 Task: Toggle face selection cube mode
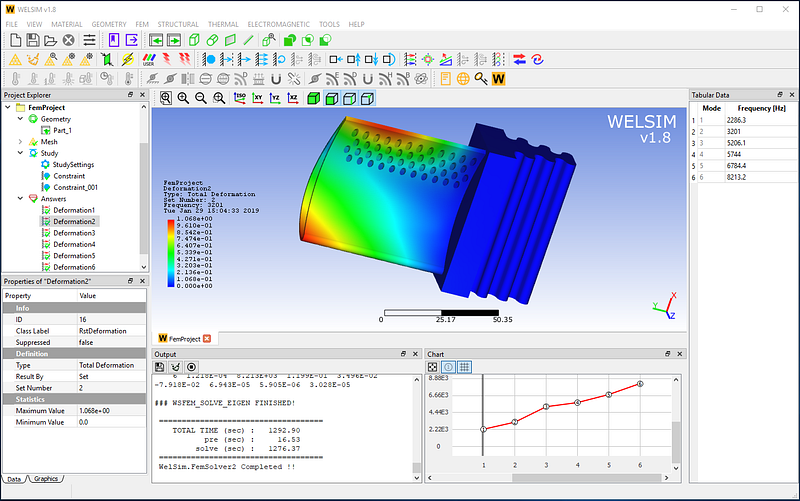[x=332, y=98]
